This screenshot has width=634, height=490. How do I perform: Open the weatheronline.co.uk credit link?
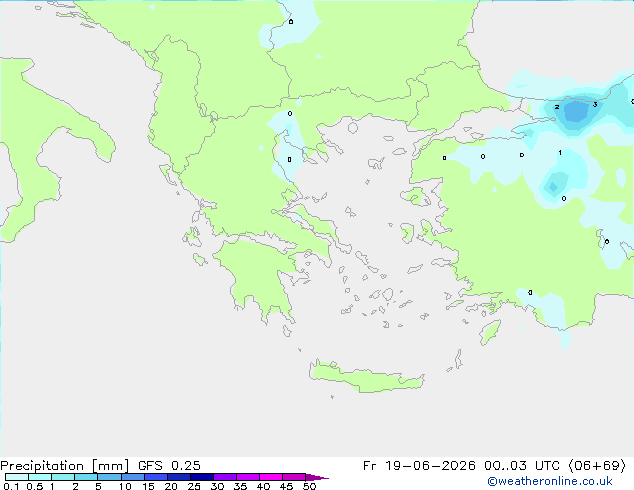pos(550,481)
